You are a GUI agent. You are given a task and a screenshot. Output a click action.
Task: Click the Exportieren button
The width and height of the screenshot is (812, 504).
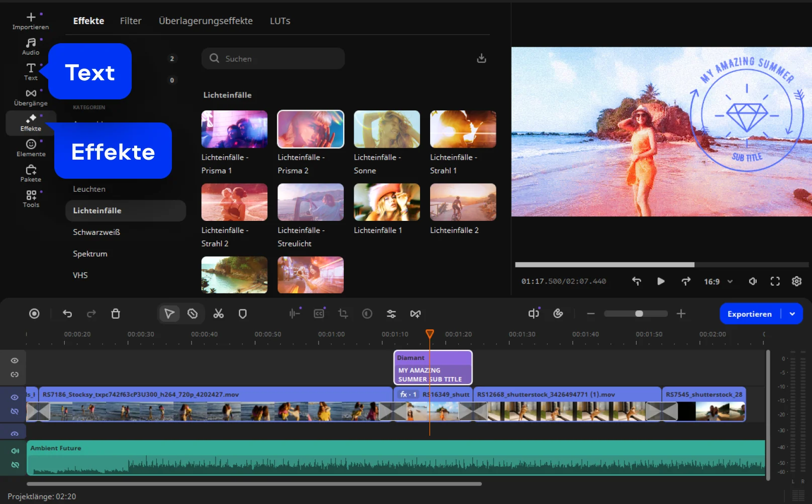click(749, 314)
